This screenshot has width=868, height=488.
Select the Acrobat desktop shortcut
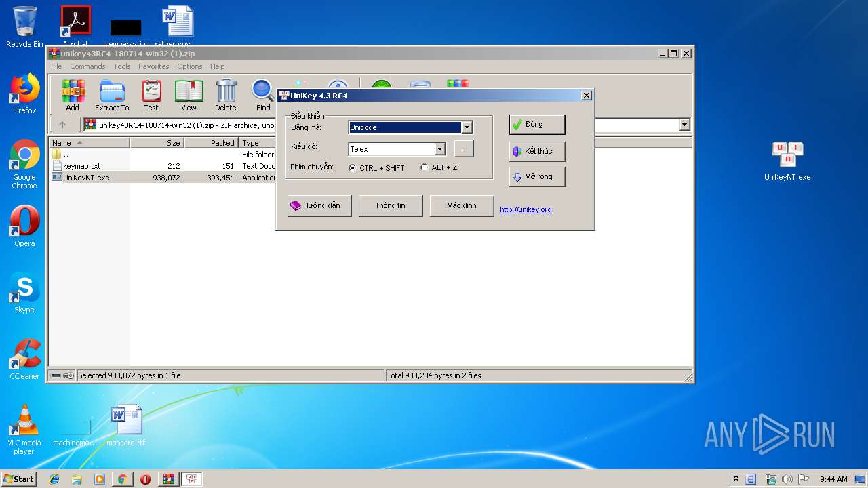(75, 26)
